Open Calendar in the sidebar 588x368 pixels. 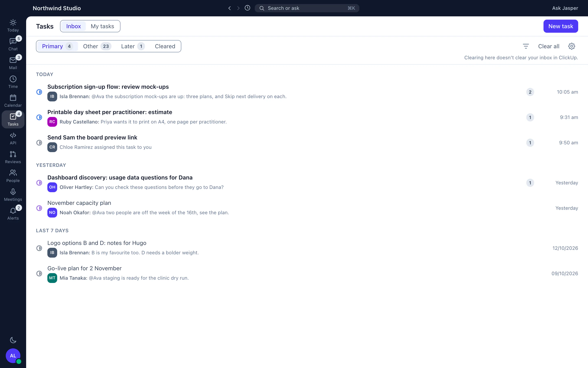(x=13, y=101)
